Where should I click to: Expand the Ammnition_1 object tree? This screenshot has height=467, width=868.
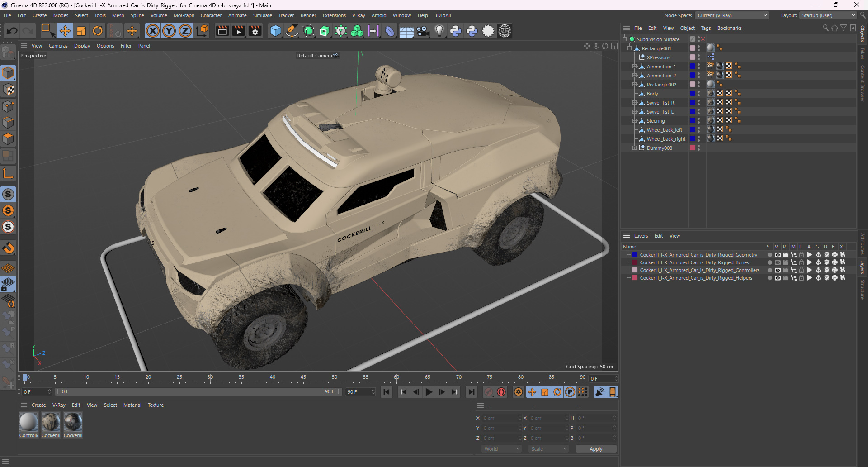634,67
